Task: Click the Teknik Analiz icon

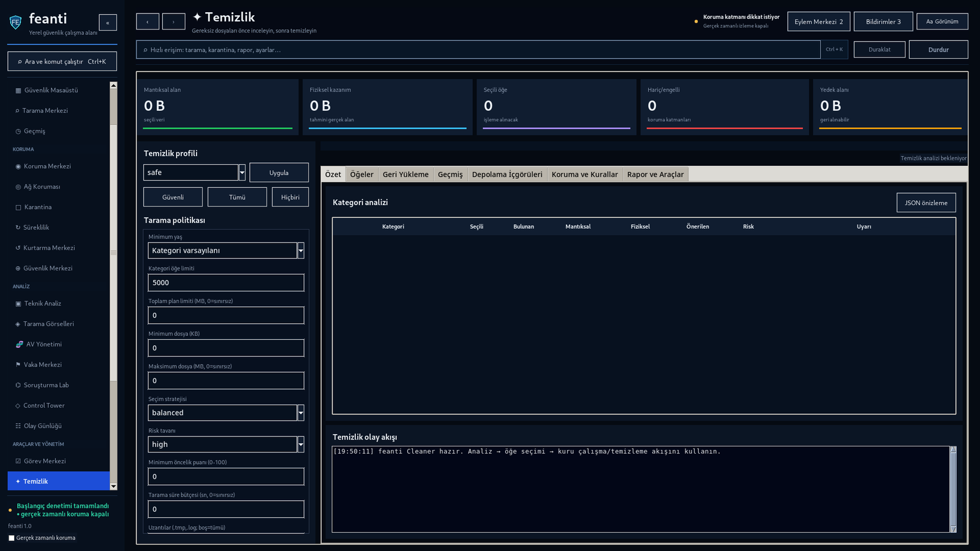Action: point(18,304)
